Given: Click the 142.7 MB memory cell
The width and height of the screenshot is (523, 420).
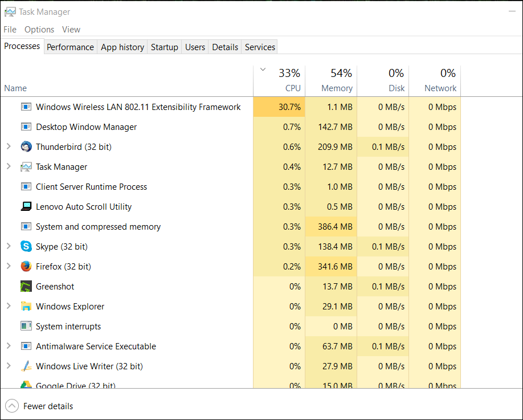Looking at the screenshot, I should [x=331, y=127].
